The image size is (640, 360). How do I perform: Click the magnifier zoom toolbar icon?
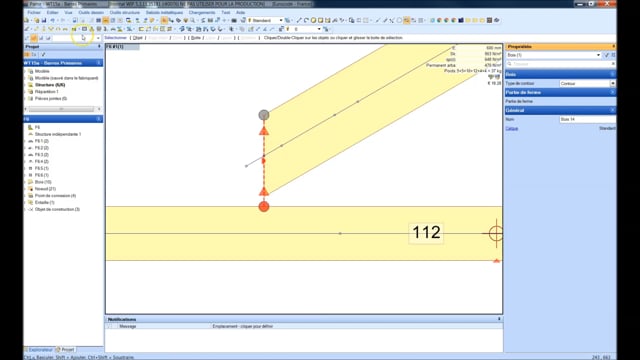coord(192,20)
